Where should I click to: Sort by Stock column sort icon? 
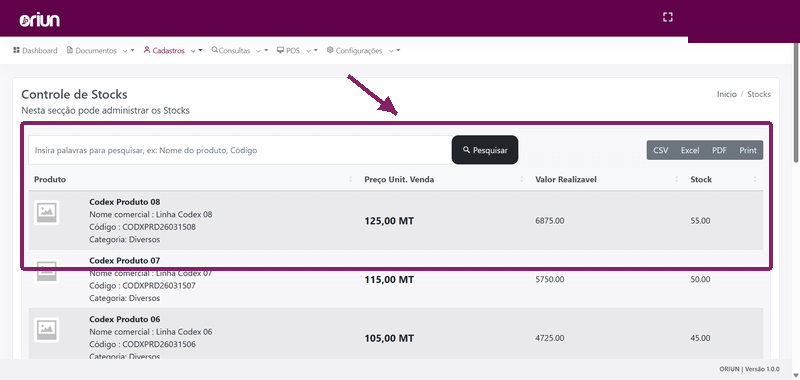click(755, 180)
